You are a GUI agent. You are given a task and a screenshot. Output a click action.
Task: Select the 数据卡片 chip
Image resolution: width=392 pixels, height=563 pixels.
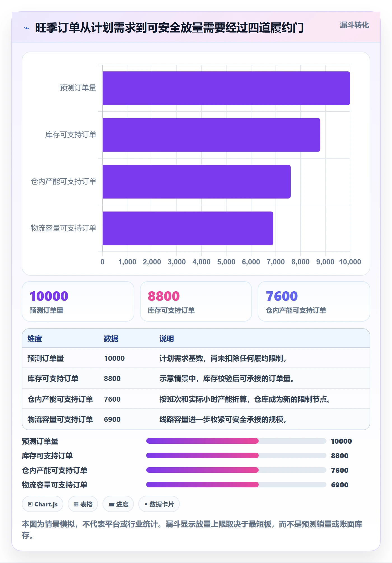(x=159, y=504)
